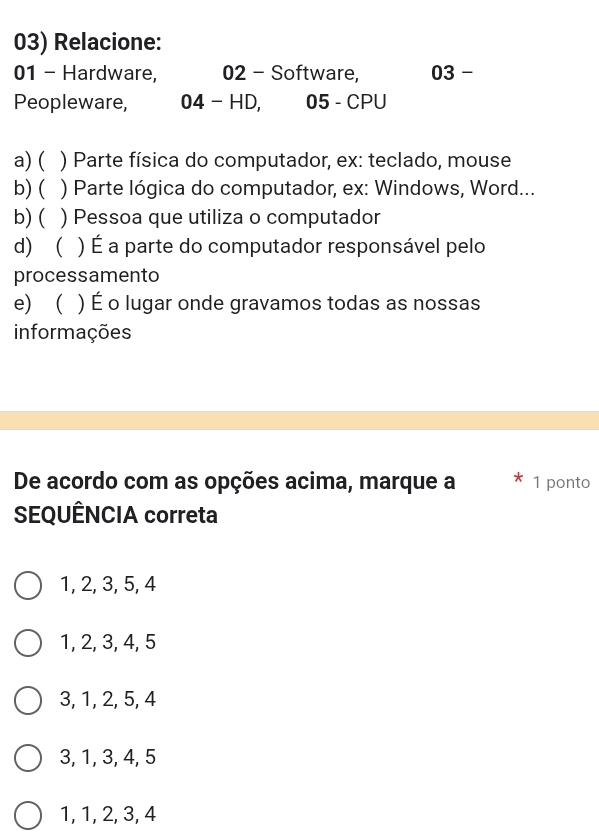Click the red required asterisk
This screenshot has width=599, height=837.
(x=517, y=479)
